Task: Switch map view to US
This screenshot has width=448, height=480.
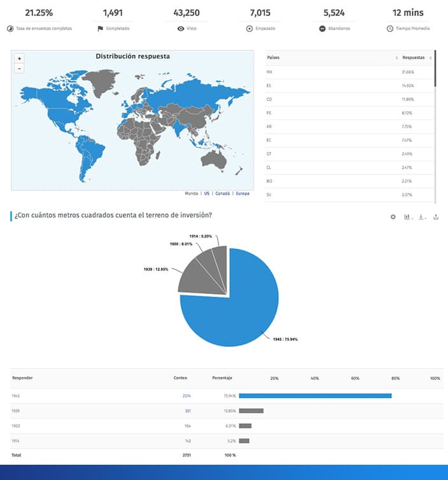Action: point(207,194)
